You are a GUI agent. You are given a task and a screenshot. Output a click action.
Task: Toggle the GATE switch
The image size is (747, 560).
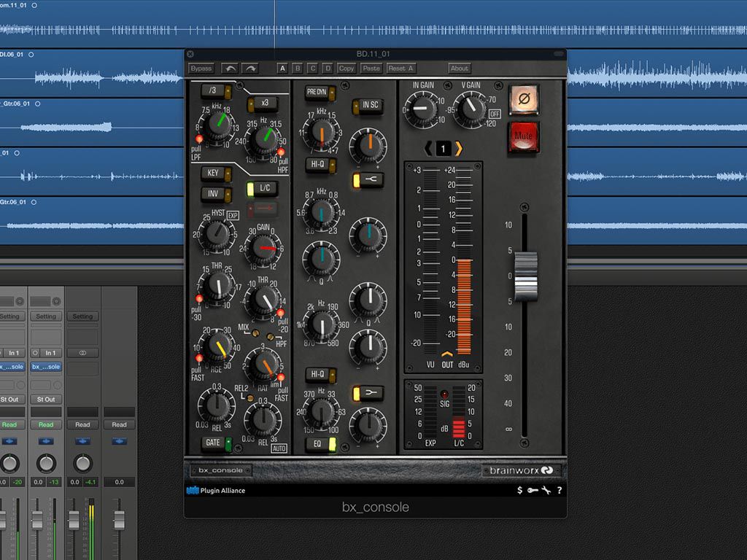[216, 443]
